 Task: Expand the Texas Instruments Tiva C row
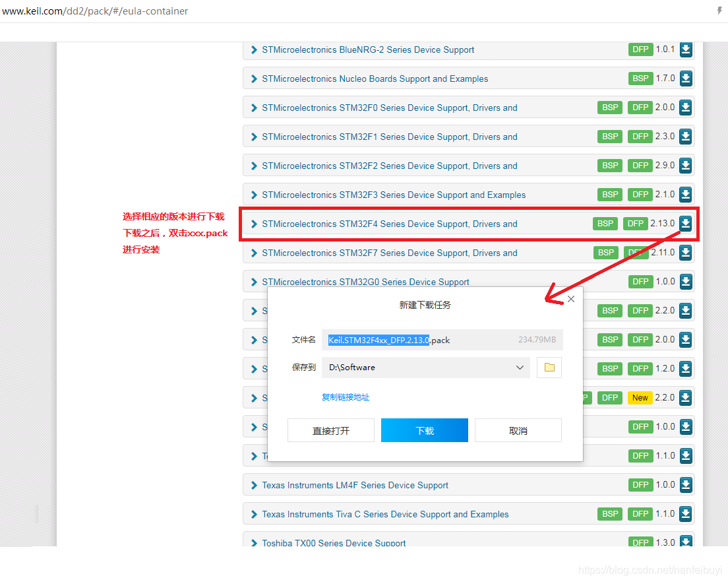[254, 514]
